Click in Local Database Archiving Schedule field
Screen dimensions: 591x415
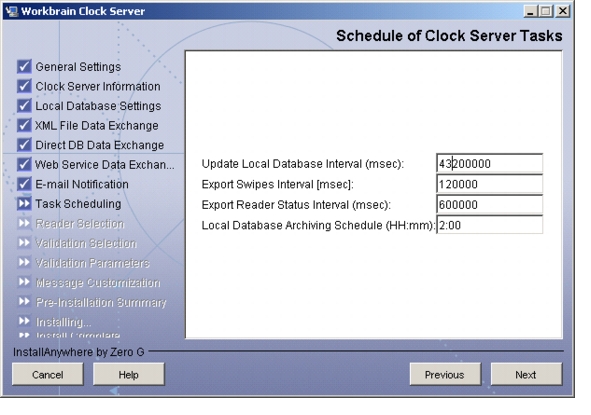click(490, 225)
